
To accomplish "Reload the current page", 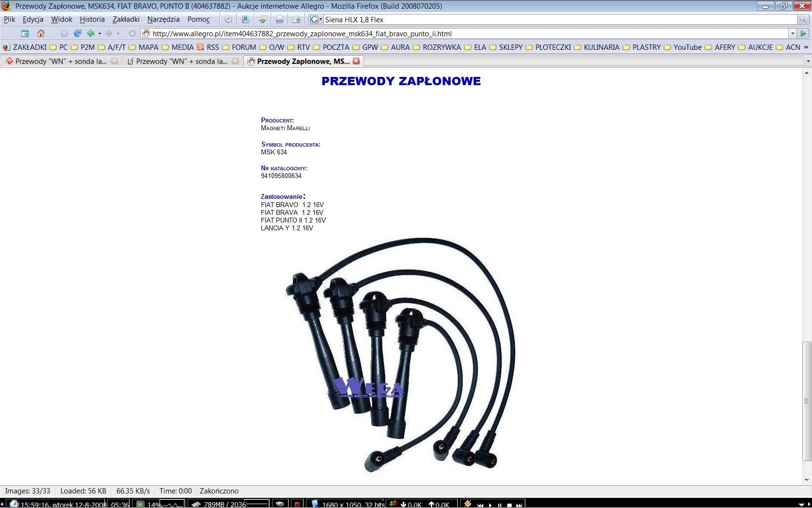I will (77, 33).
